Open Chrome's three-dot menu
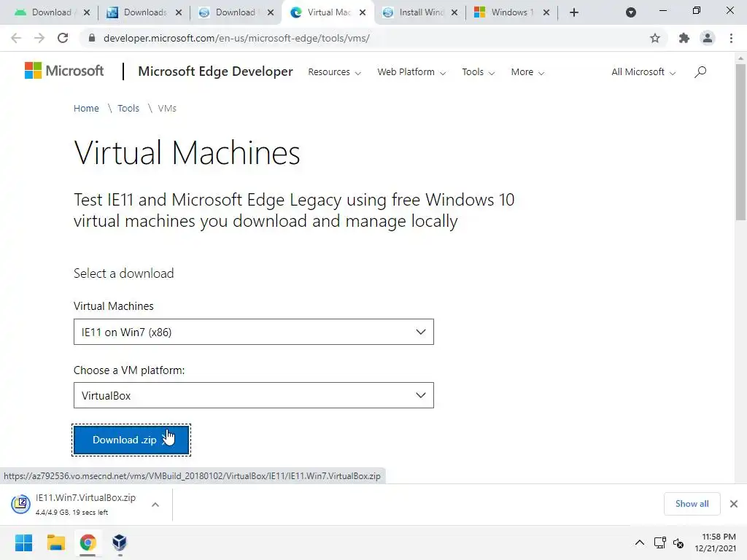 [x=731, y=38]
